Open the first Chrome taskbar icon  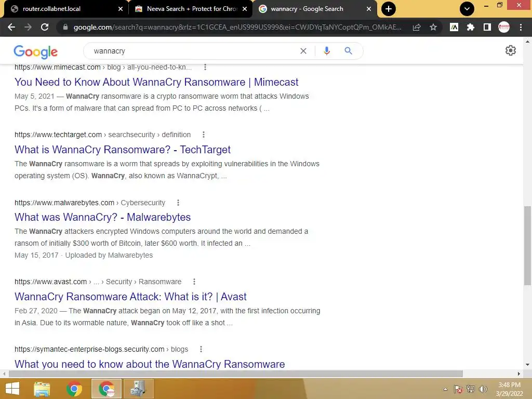pos(74,389)
